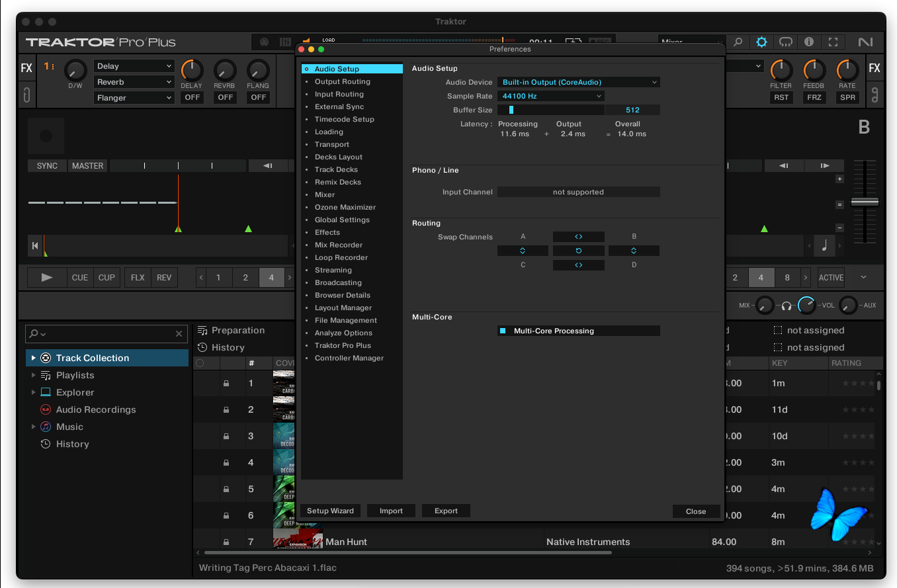Expand Deck B advanced panel chevron
The height and width of the screenshot is (588, 897).
click(863, 278)
